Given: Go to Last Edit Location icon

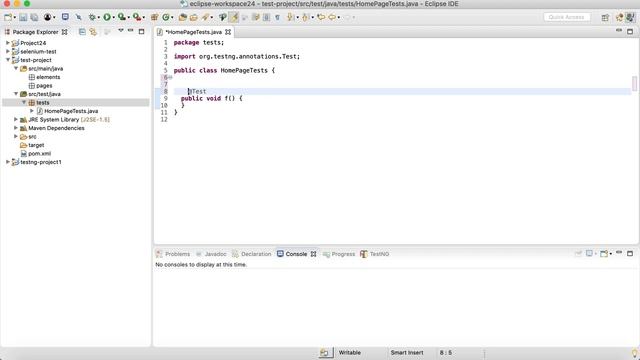Looking at the screenshot, I should tap(321, 17).
